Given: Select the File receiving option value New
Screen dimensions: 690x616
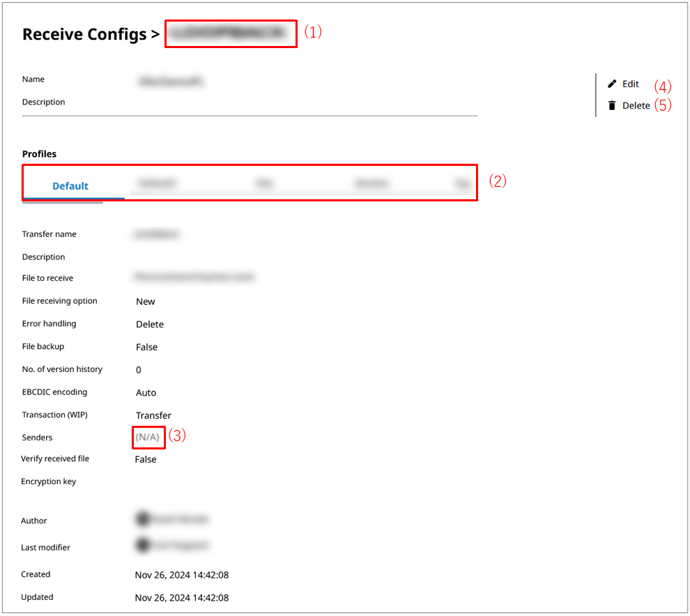Looking at the screenshot, I should (146, 302).
